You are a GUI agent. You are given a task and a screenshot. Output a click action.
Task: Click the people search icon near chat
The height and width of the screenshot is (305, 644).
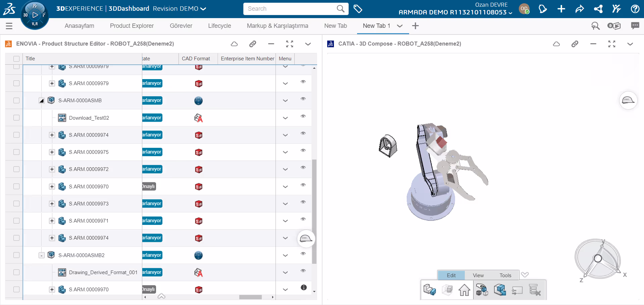click(x=595, y=26)
